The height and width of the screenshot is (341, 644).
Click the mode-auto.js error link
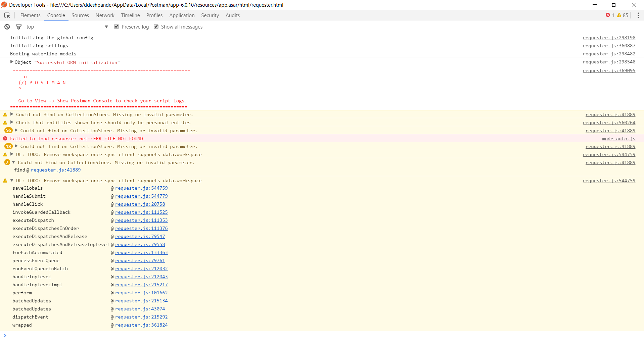tap(618, 139)
